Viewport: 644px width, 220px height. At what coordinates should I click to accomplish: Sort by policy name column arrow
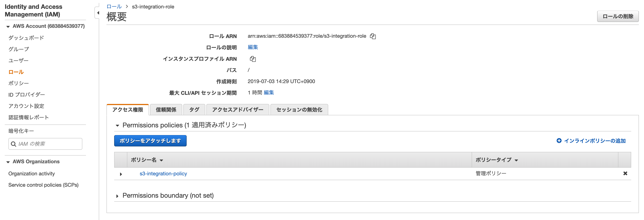tap(162, 160)
